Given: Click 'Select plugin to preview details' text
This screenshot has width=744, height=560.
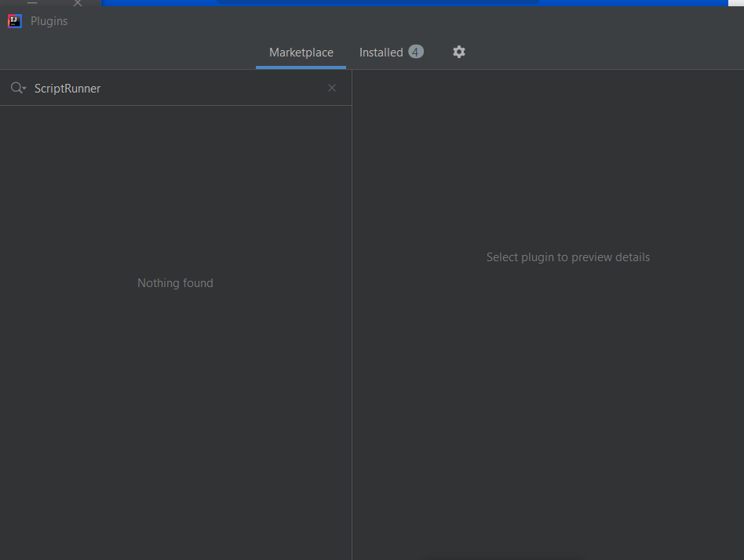Looking at the screenshot, I should 568,257.
